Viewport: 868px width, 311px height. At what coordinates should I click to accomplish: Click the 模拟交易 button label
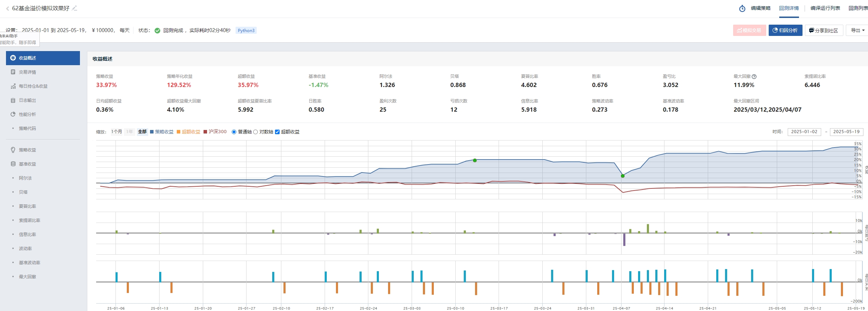752,31
